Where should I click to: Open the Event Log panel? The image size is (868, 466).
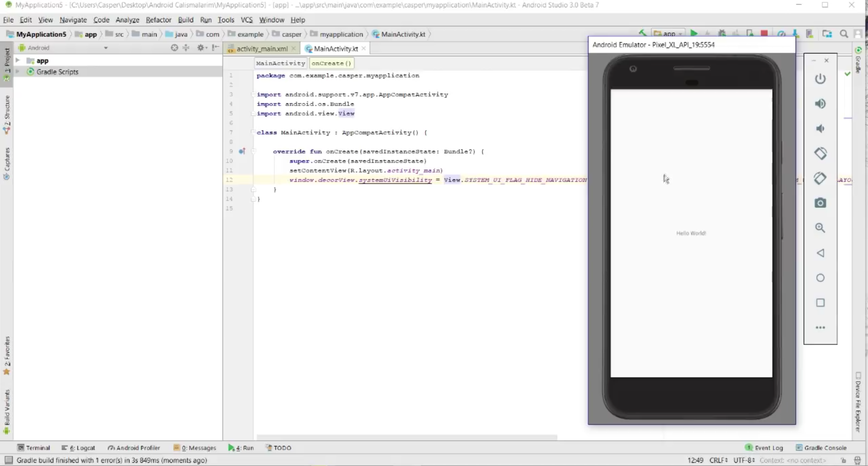[764, 448]
